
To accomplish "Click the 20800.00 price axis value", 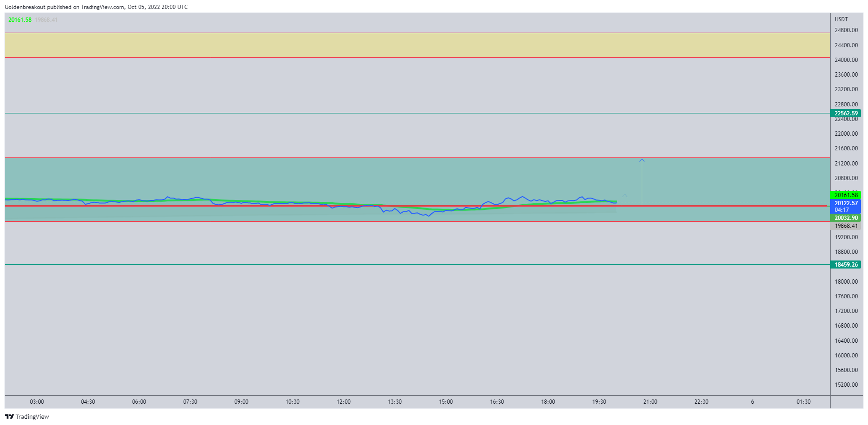I will pos(846,178).
